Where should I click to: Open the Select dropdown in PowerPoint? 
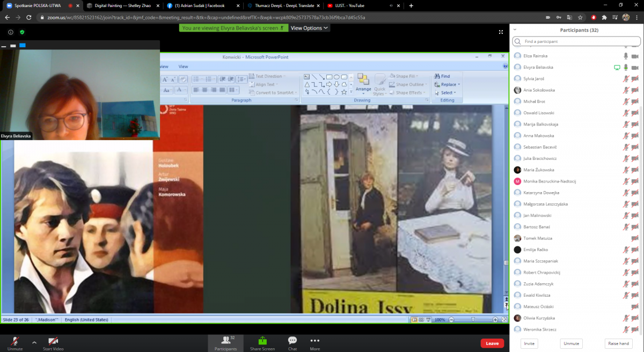pyautogui.click(x=445, y=93)
